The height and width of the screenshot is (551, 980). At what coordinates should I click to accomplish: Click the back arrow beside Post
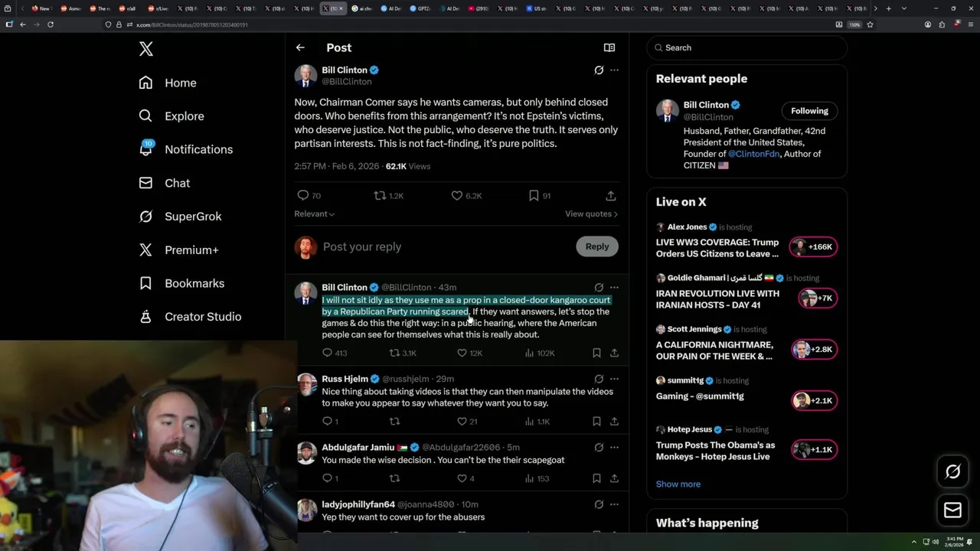[x=300, y=47]
